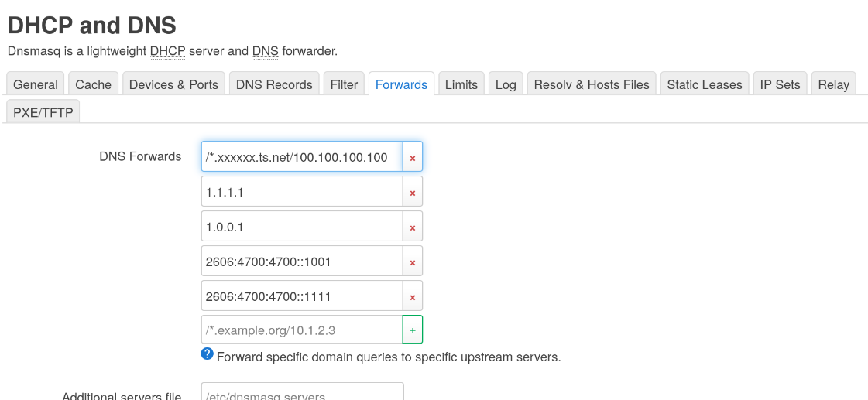Click the 1.0.0.1 forward input
Viewport: 868px width, 400px height.
[302, 227]
